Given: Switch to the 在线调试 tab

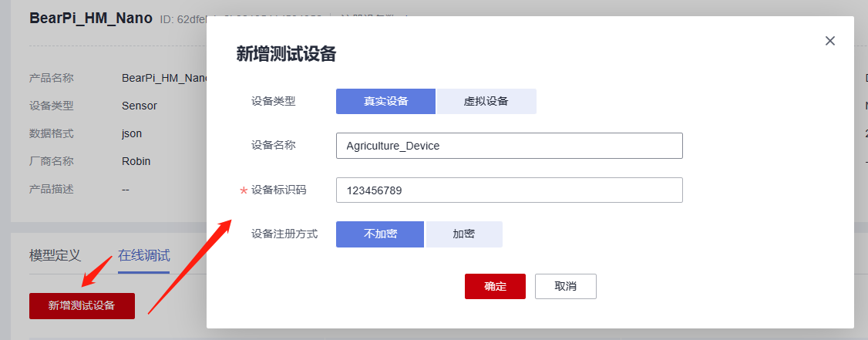Looking at the screenshot, I should pyautogui.click(x=144, y=256).
